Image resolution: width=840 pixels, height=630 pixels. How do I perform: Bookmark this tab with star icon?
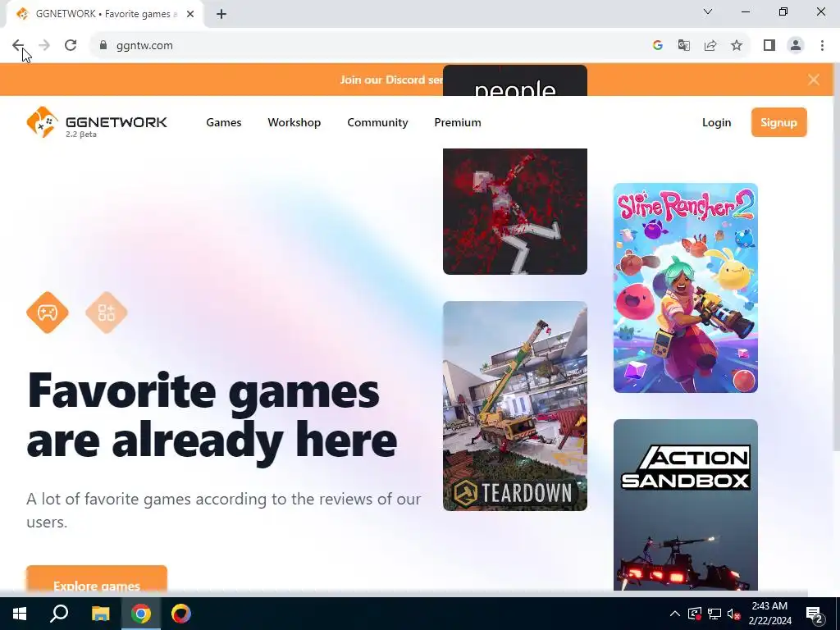(737, 46)
